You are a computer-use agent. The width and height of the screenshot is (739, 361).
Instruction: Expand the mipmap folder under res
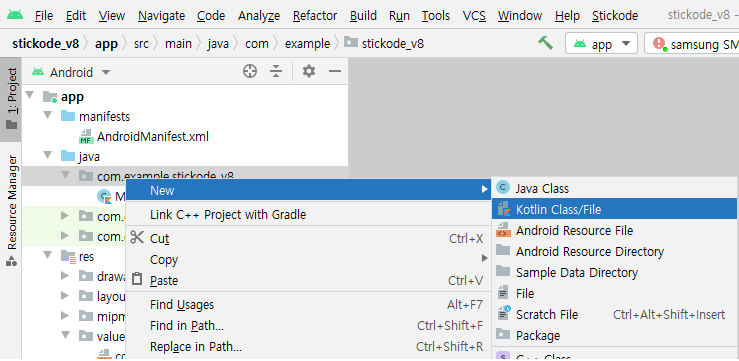coord(66,316)
